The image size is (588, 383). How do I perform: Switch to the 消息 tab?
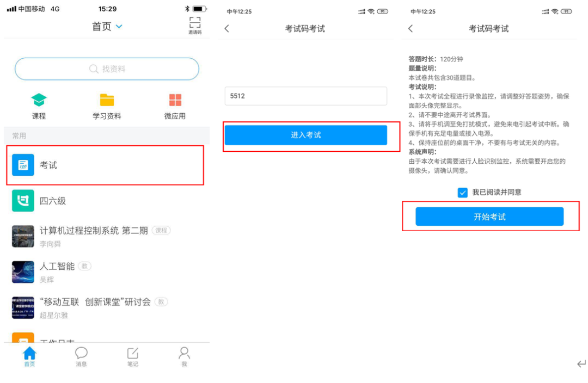coord(81,356)
